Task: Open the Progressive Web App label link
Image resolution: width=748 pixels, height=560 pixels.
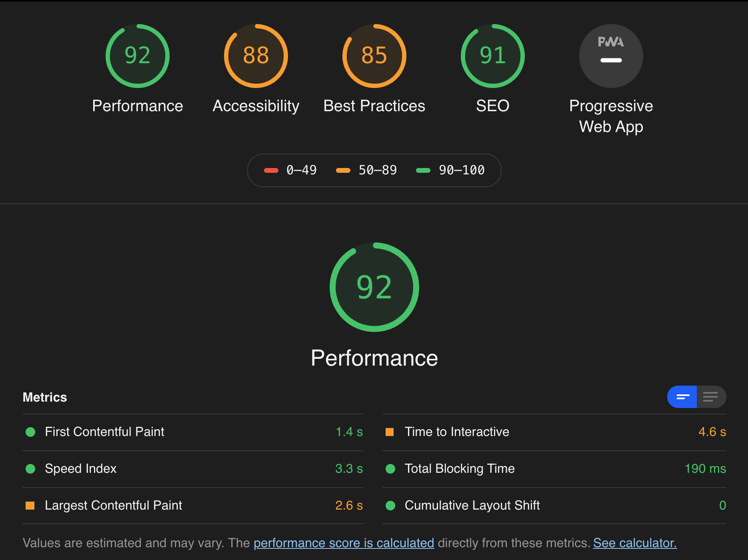Action: 611,116
